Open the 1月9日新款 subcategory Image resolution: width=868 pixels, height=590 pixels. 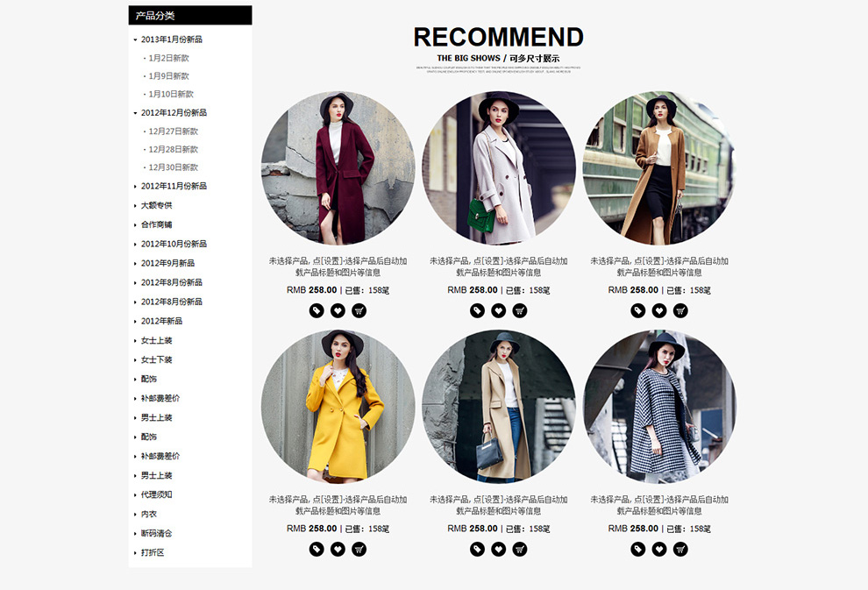[x=169, y=75]
